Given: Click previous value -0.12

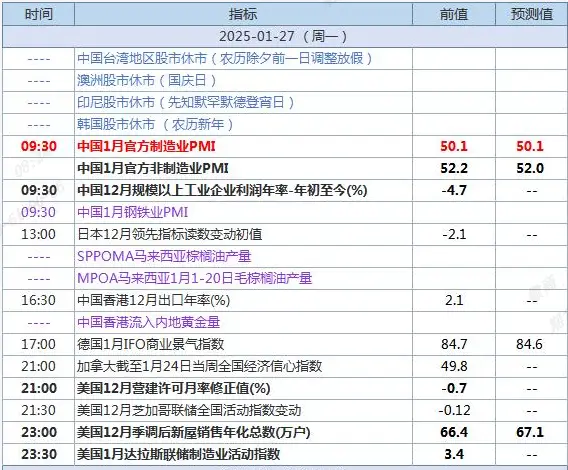Looking at the screenshot, I should (x=454, y=410).
